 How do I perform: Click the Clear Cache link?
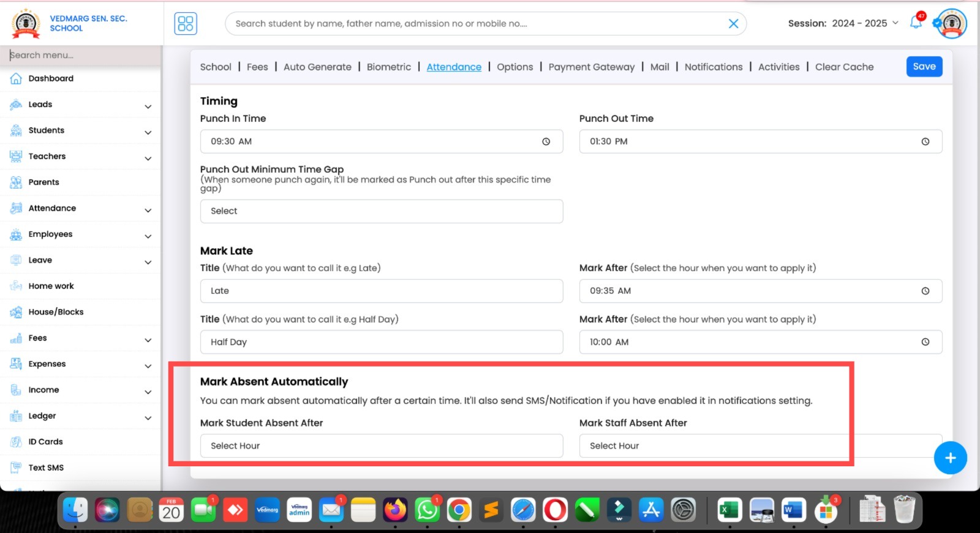pyautogui.click(x=844, y=67)
